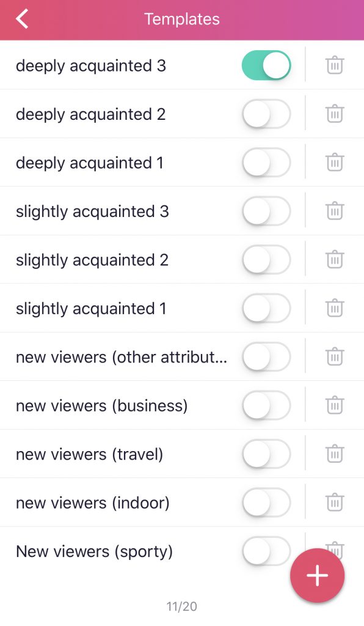Delete the deeply acquainted 1 template
The height and width of the screenshot is (626, 364).
335,163
